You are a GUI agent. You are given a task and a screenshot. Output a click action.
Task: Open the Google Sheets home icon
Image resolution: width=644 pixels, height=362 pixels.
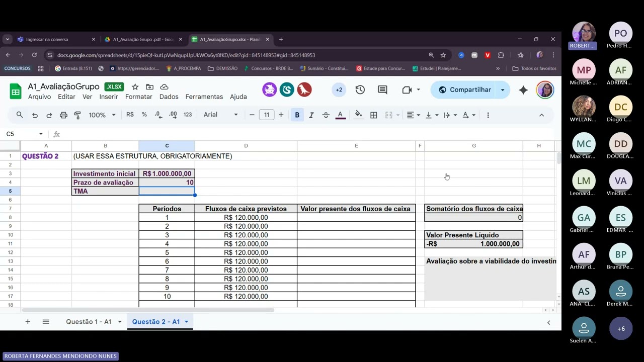pyautogui.click(x=16, y=91)
